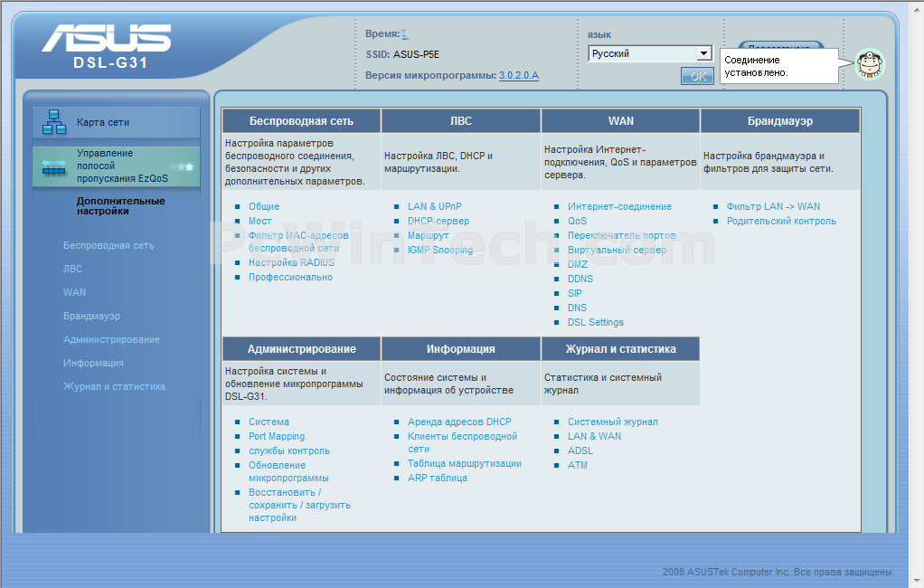Click the Беспроводная сеть table header
The width and height of the screenshot is (924, 588).
click(x=301, y=121)
